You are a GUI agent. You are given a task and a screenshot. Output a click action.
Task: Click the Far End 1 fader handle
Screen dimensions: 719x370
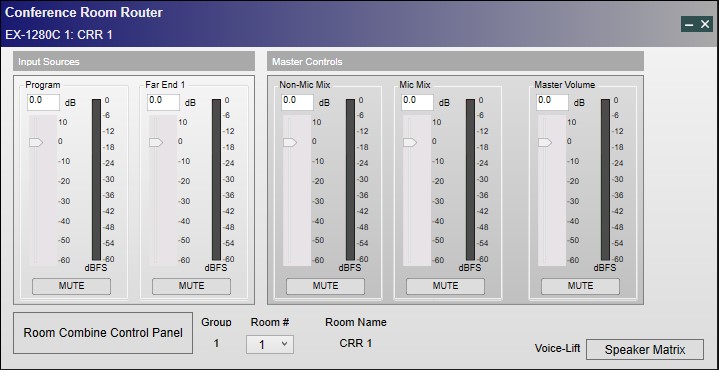point(156,143)
